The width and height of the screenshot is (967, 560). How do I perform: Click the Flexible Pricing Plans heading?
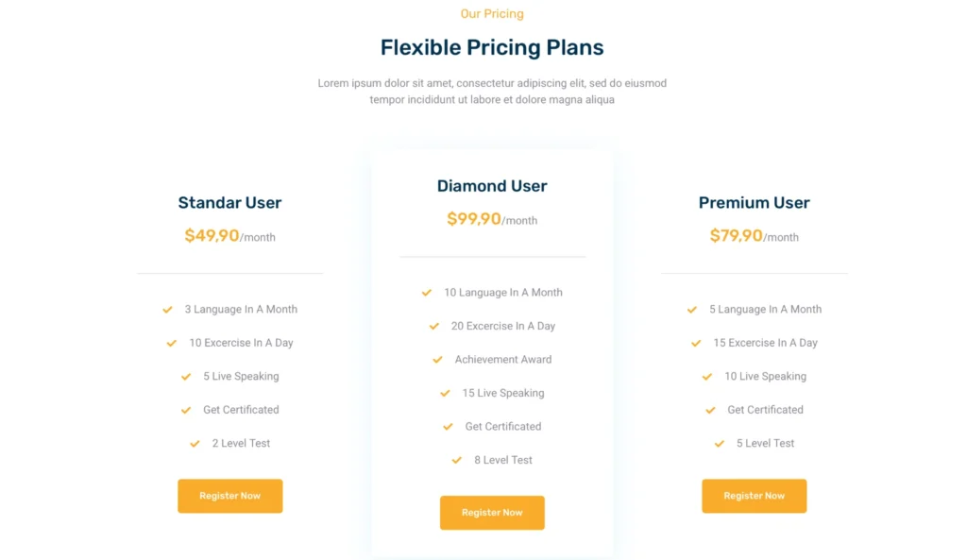(x=492, y=47)
